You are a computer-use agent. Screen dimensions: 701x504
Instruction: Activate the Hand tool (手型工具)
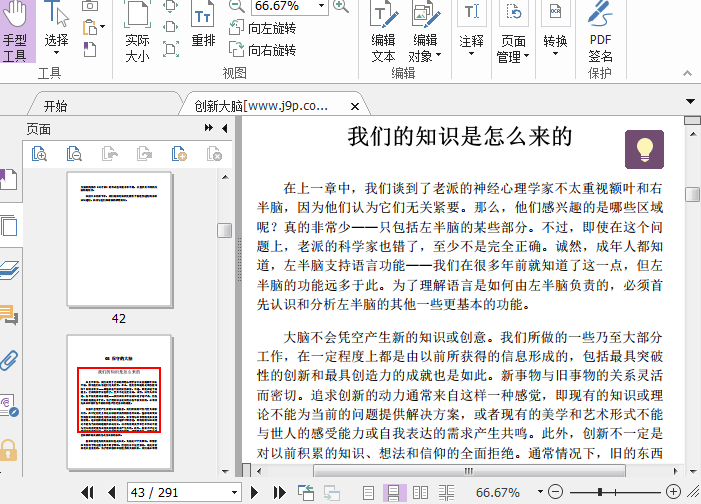[17, 31]
